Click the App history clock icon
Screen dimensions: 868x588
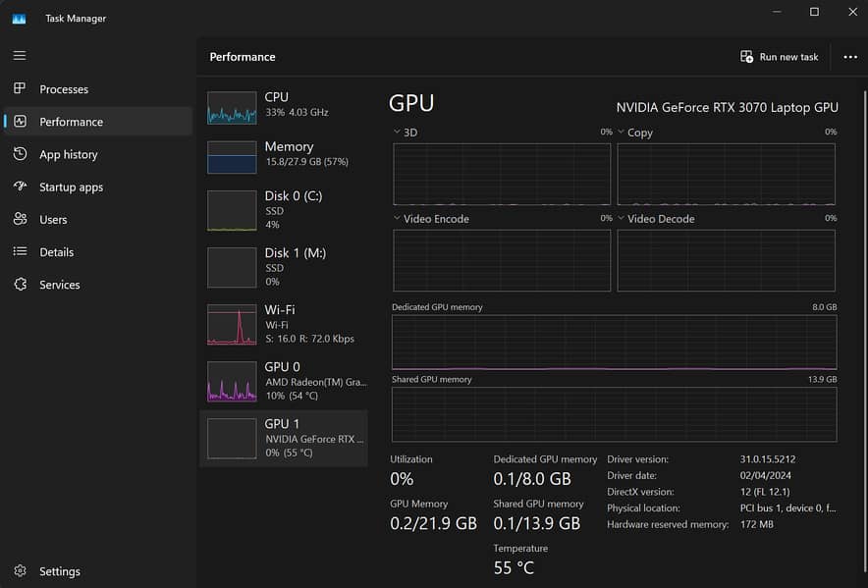tap(20, 154)
